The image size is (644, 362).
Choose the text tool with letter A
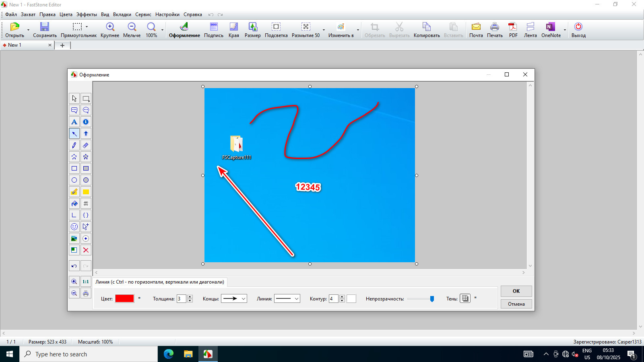(74, 122)
